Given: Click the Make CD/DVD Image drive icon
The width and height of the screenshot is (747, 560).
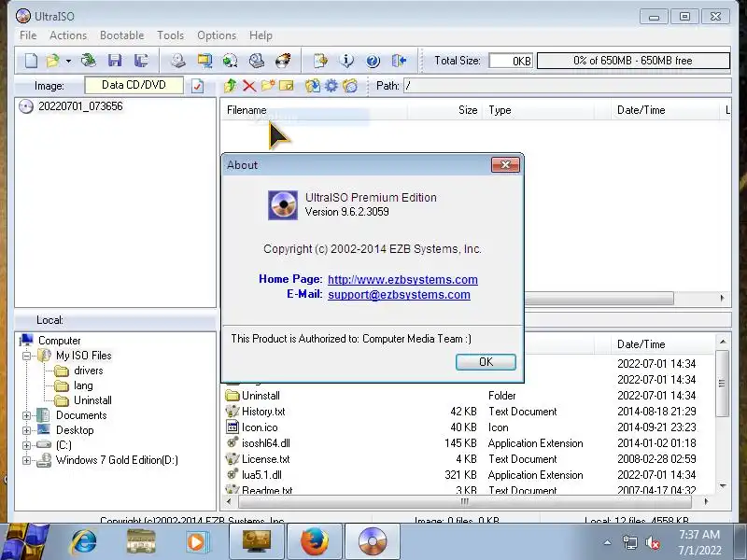Looking at the screenshot, I should coord(178,61).
